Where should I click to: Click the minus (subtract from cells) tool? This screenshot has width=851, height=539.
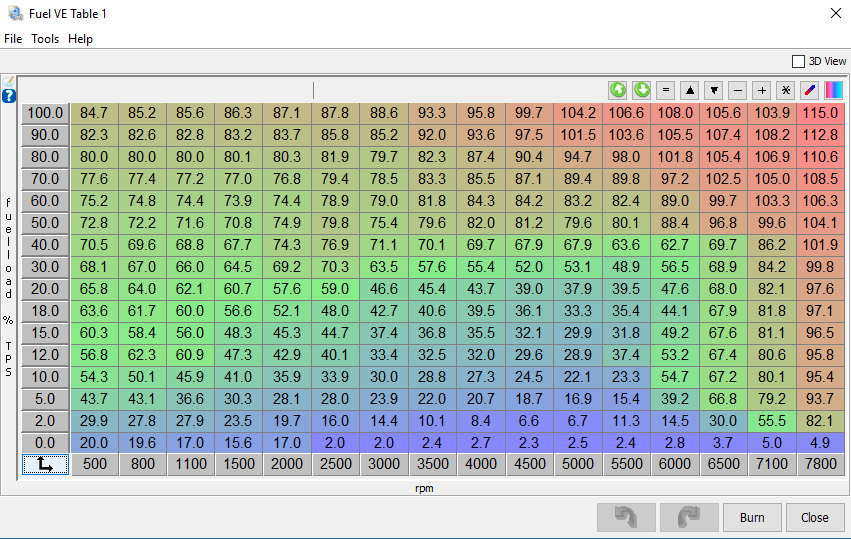click(x=738, y=90)
